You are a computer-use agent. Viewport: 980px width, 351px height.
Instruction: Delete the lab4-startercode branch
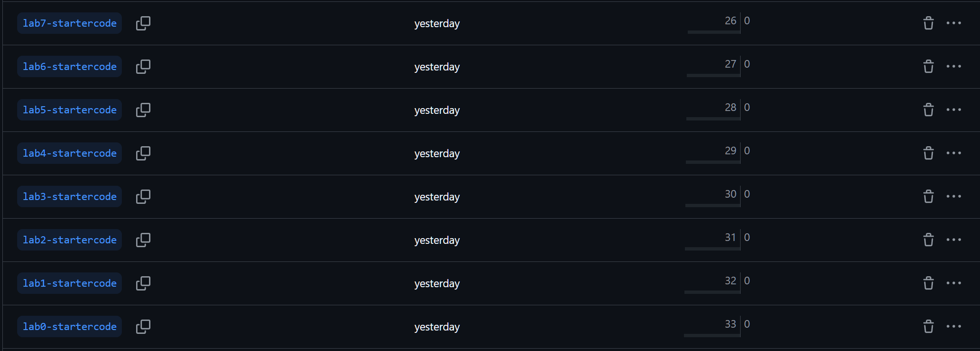[x=928, y=153]
